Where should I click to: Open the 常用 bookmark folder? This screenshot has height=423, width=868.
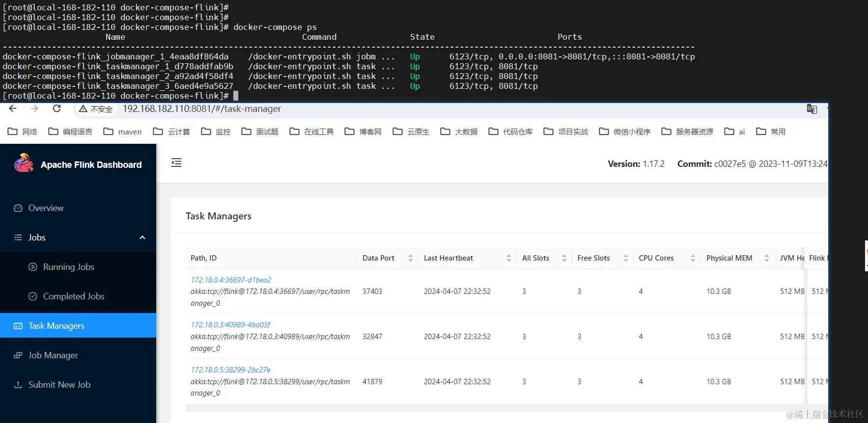coord(771,132)
